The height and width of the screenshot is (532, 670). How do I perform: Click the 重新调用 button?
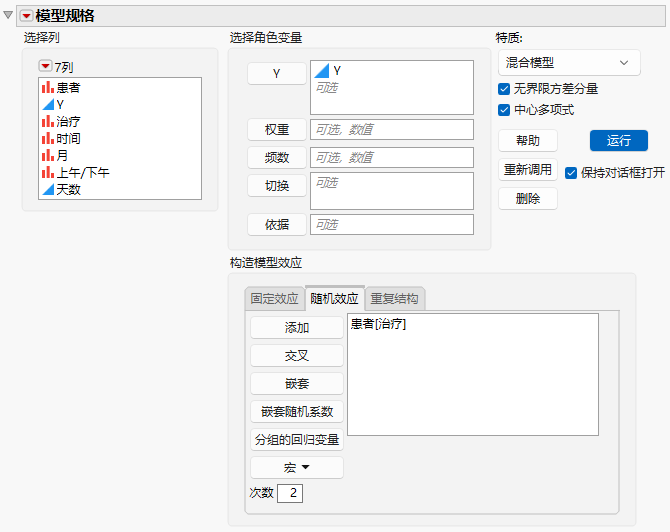click(528, 170)
